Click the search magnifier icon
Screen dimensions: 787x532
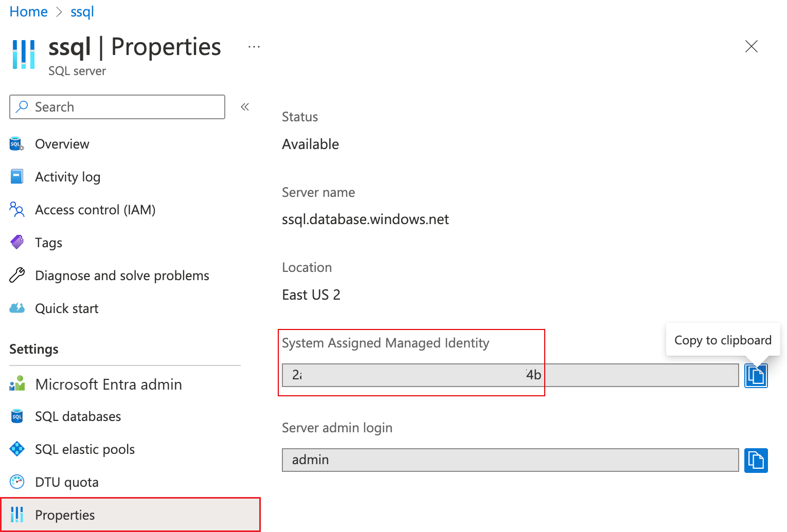click(22, 106)
